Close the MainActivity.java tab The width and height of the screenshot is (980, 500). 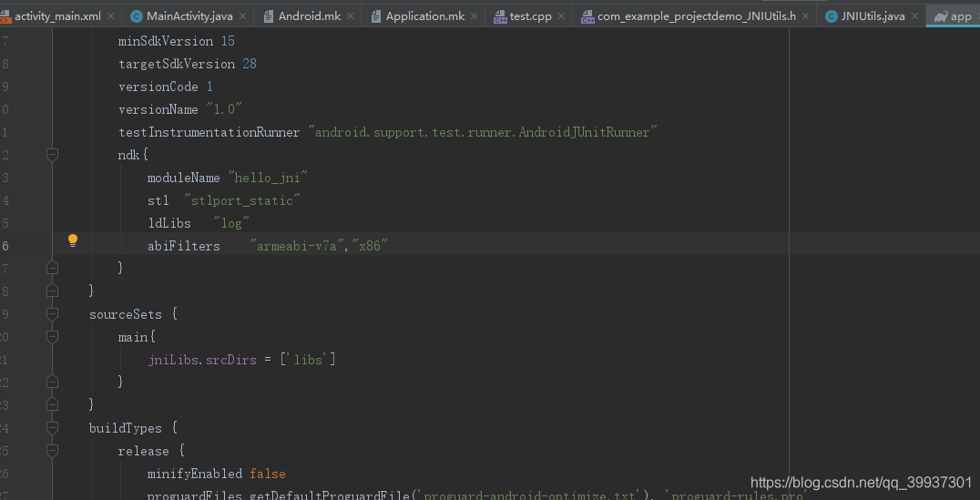pos(242,16)
